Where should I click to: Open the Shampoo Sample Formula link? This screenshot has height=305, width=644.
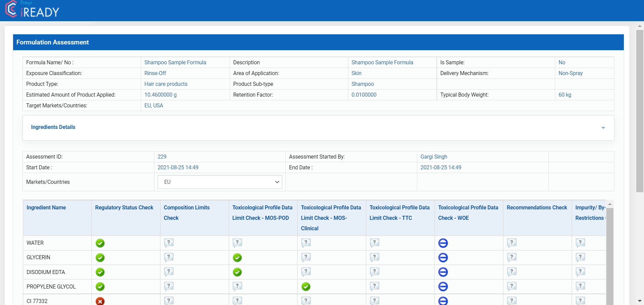[x=175, y=62]
